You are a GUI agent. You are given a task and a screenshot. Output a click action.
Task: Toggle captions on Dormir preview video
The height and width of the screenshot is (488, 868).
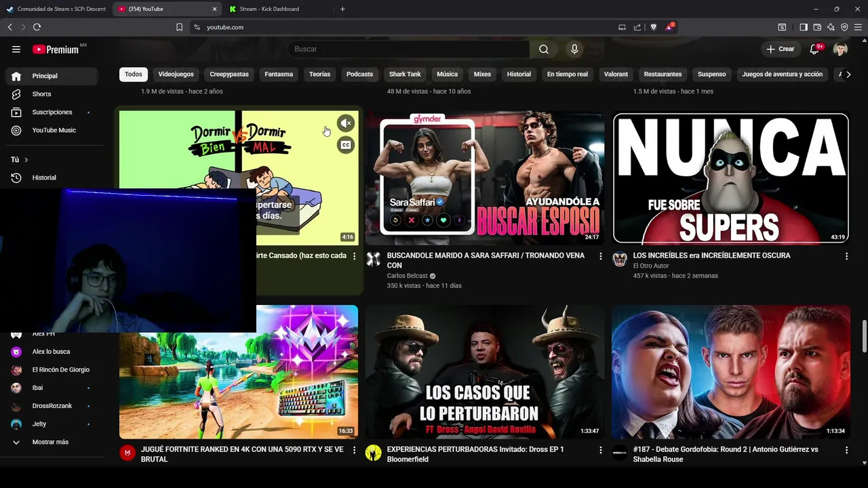click(346, 145)
